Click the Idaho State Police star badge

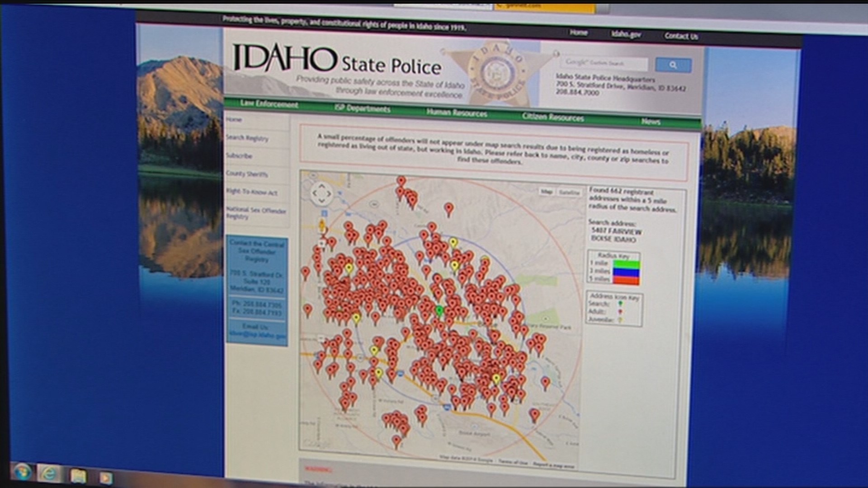[500, 72]
